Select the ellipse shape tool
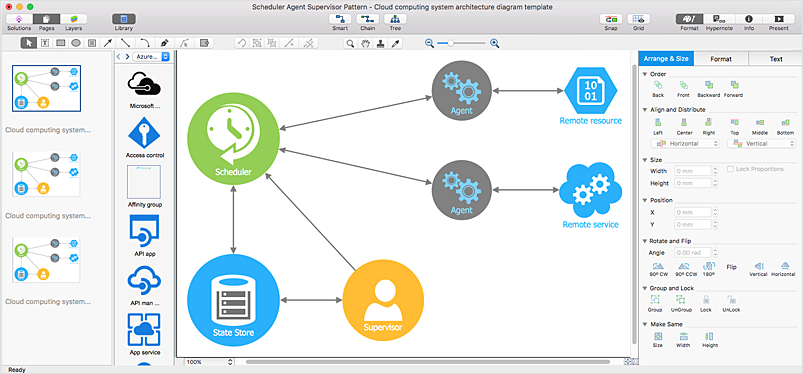The image size is (803, 374). [76, 43]
